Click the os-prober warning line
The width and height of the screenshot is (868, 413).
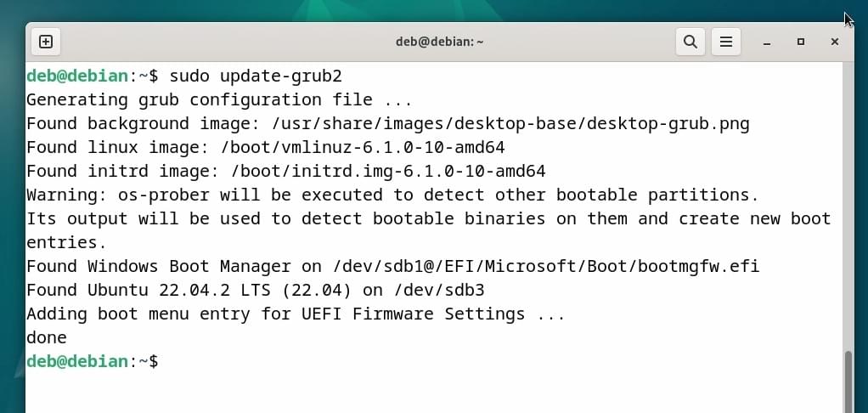(392, 195)
